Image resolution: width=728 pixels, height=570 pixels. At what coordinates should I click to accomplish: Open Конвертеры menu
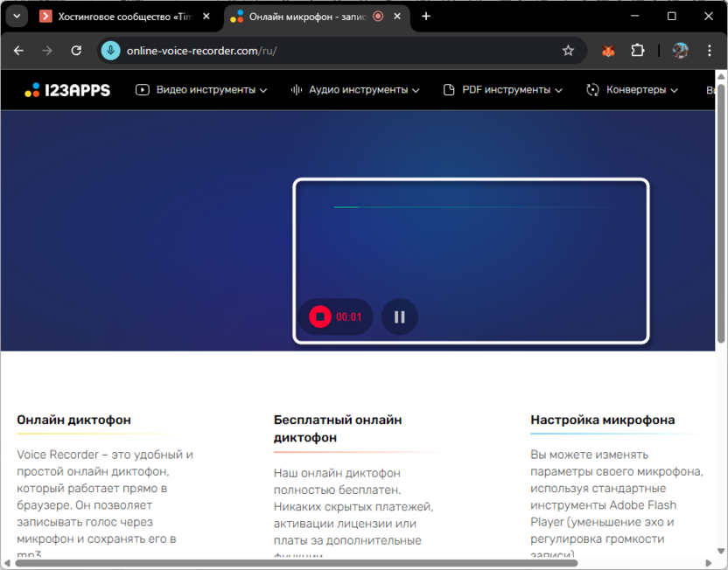click(632, 90)
